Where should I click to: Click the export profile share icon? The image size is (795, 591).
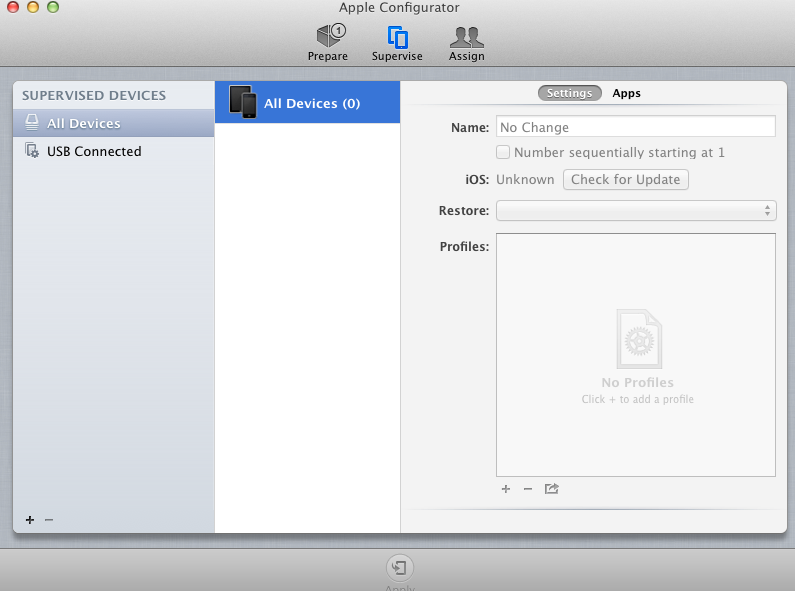point(552,489)
